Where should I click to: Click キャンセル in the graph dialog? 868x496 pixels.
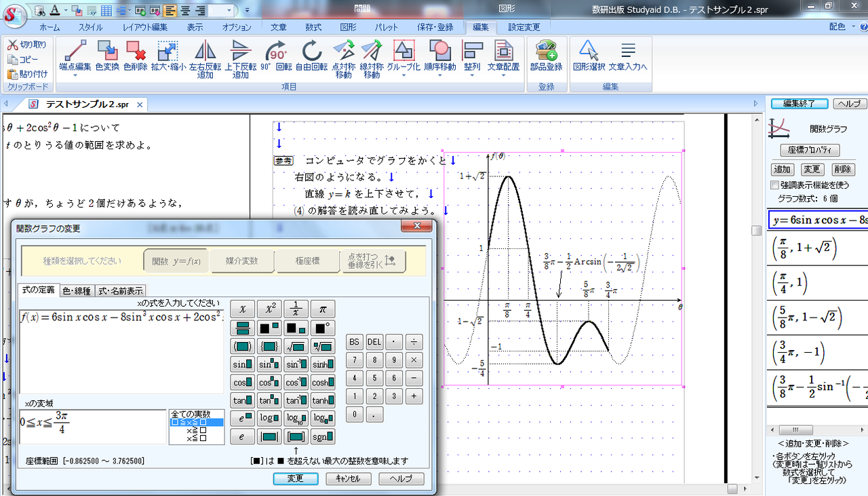coord(348,478)
